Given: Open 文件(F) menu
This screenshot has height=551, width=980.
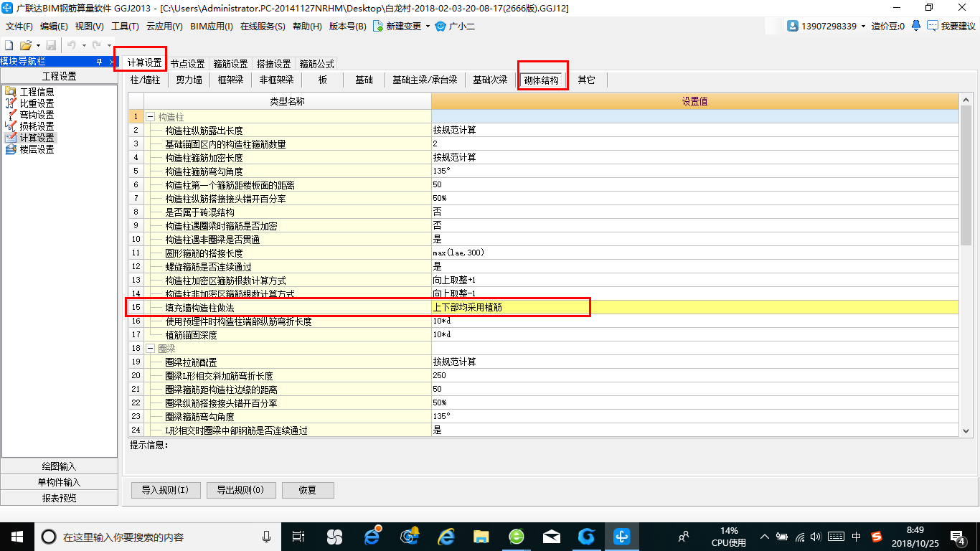Looking at the screenshot, I should [x=19, y=26].
